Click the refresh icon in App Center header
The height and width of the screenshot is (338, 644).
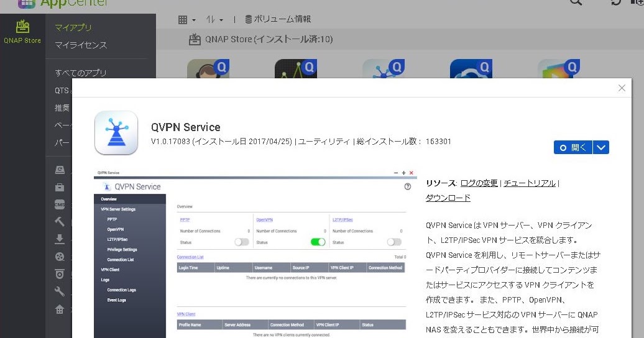tap(615, 2)
